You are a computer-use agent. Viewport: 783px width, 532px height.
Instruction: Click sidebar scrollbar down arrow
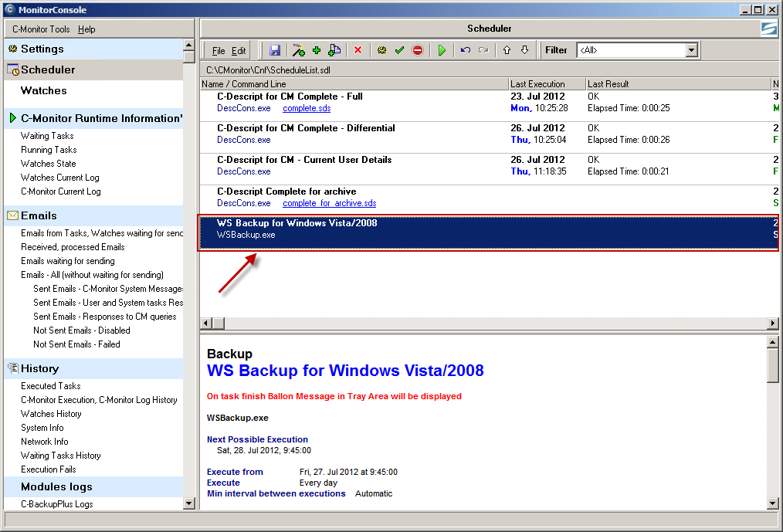tap(188, 503)
